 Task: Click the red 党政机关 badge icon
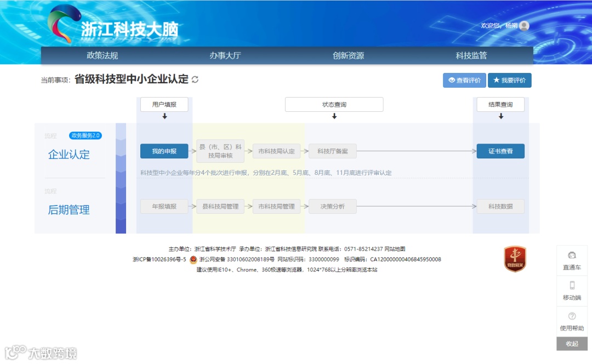(515, 259)
